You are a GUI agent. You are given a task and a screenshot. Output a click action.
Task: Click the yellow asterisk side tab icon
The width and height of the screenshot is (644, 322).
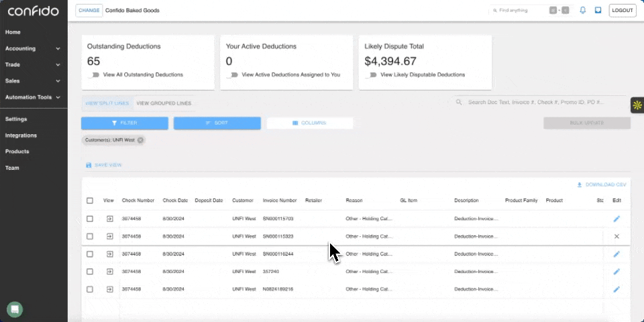click(637, 105)
